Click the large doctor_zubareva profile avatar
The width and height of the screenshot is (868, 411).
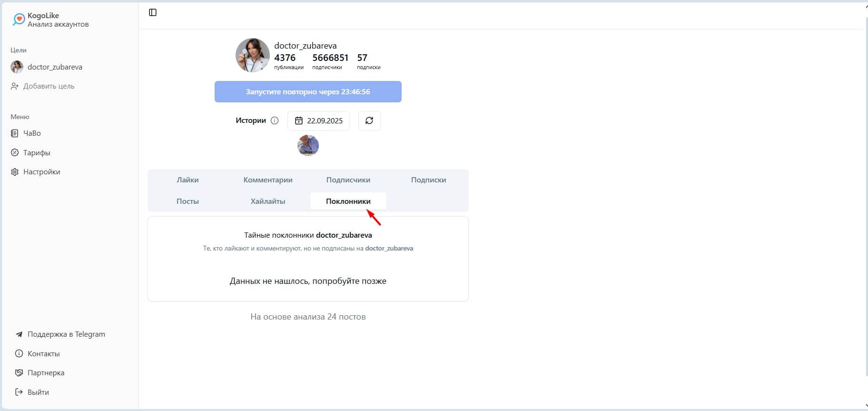[253, 55]
